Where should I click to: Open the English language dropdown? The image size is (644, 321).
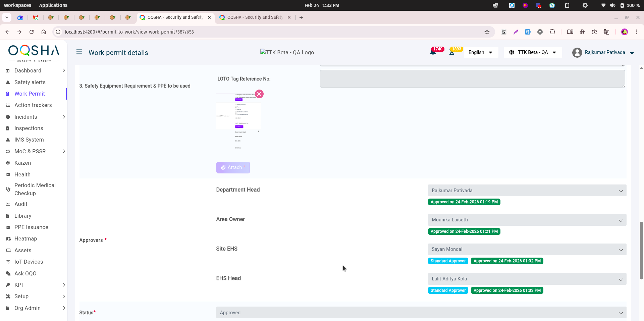(x=480, y=52)
